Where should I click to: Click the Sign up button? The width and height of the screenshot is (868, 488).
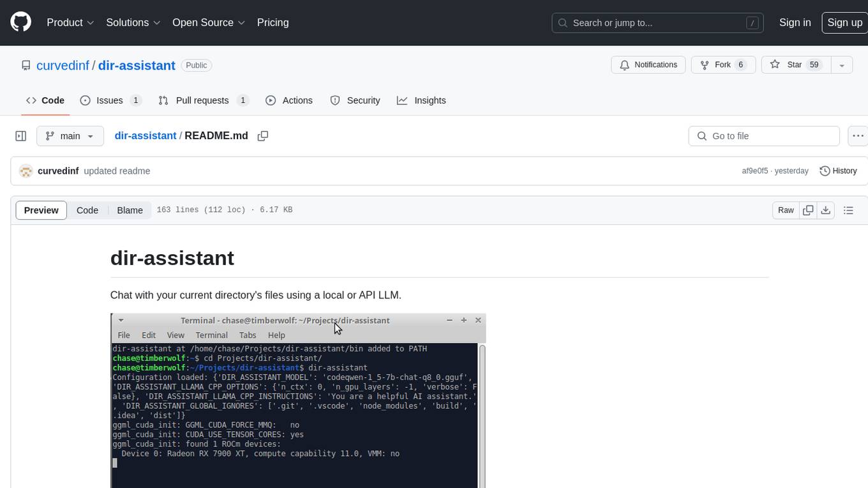click(x=844, y=22)
